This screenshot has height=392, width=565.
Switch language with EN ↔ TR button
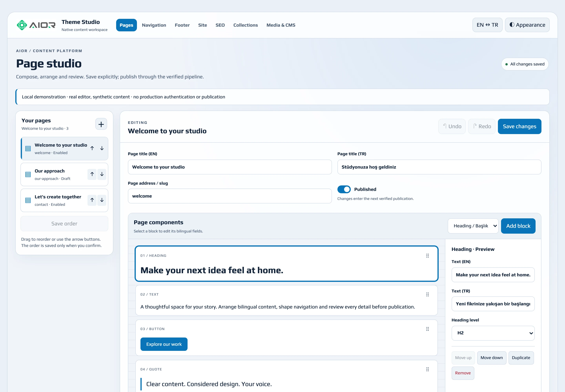click(487, 25)
